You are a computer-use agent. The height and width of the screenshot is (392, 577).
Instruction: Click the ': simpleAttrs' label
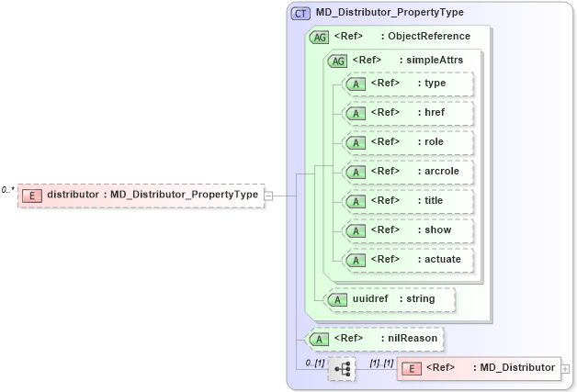(x=431, y=60)
